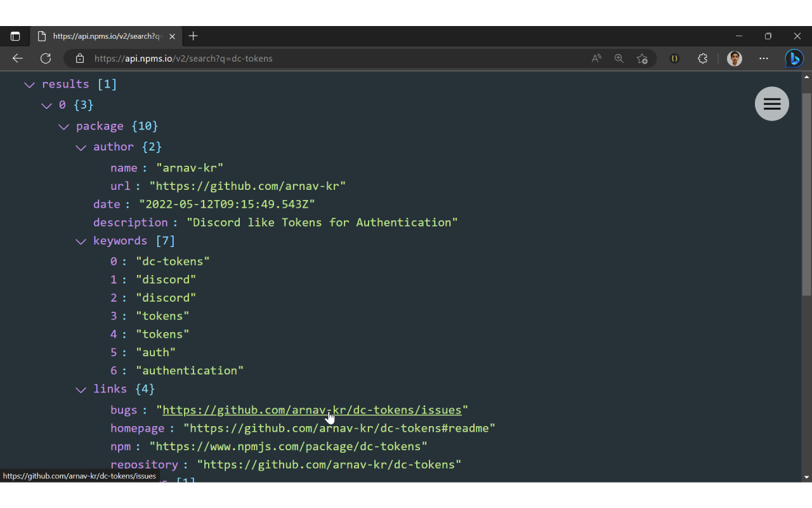Image resolution: width=812 pixels, height=508 pixels.
Task: Click keyword 2 value "discord"
Action: 166,298
